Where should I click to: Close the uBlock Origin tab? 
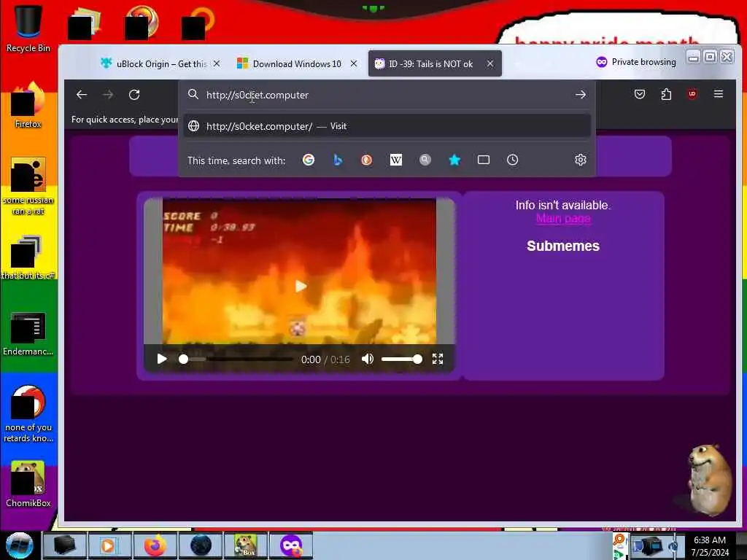point(217,63)
